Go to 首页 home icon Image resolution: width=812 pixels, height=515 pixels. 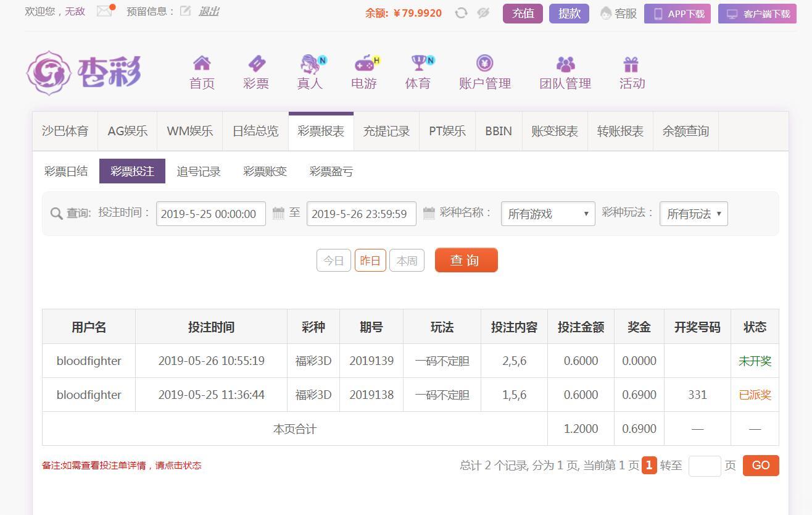pyautogui.click(x=202, y=63)
